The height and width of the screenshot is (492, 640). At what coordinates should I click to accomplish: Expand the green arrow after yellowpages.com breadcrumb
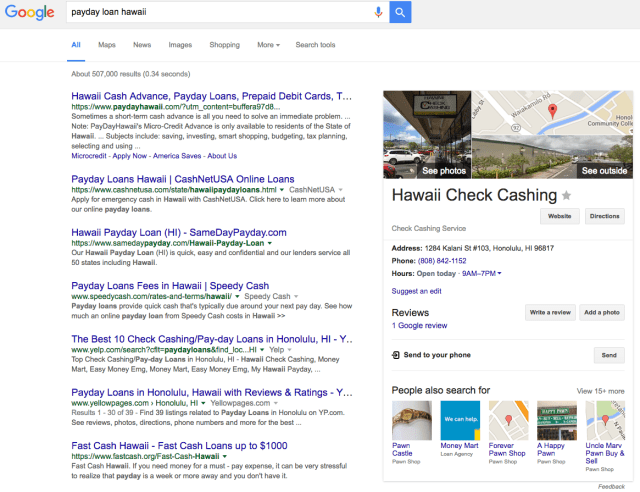click(203, 403)
